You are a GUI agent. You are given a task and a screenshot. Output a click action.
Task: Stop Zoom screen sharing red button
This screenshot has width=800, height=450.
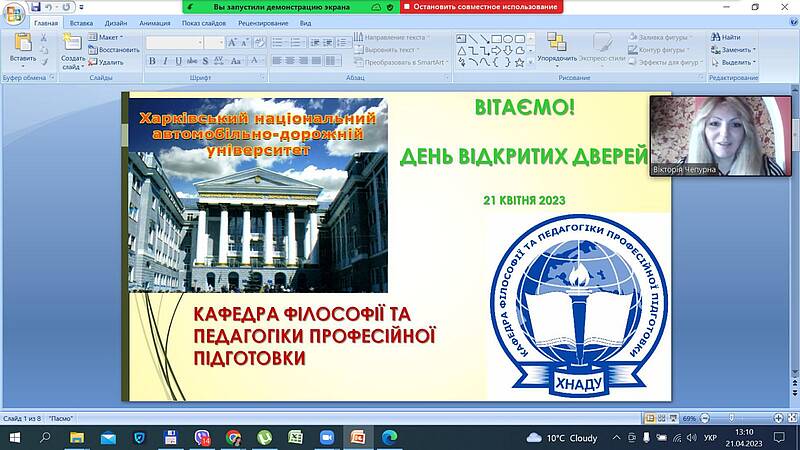tap(482, 7)
